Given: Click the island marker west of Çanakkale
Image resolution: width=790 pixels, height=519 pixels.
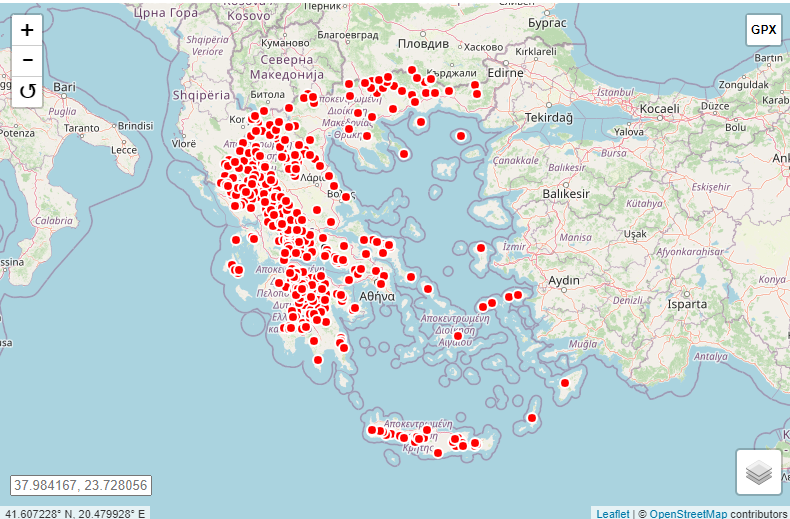Looking at the screenshot, I should [460, 136].
